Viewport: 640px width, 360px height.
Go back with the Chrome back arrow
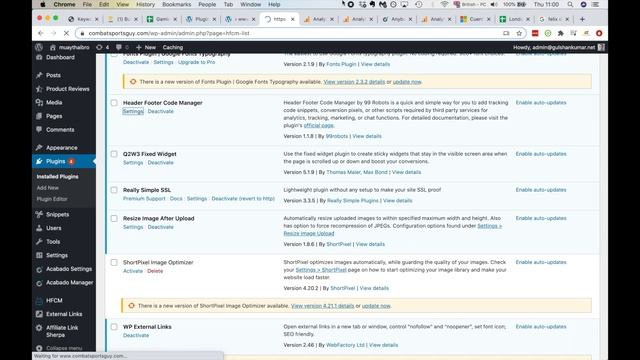pos(40,33)
